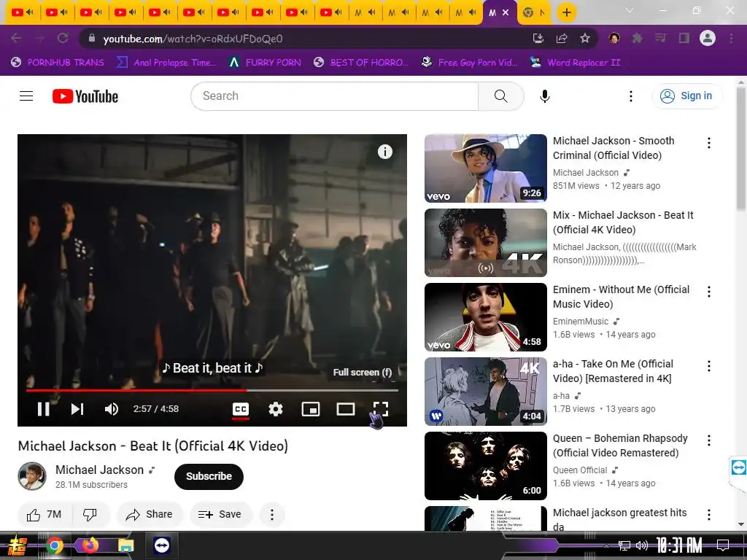This screenshot has height=560, width=747.
Task: Open TeamViewer from the taskbar
Action: [x=161, y=545]
